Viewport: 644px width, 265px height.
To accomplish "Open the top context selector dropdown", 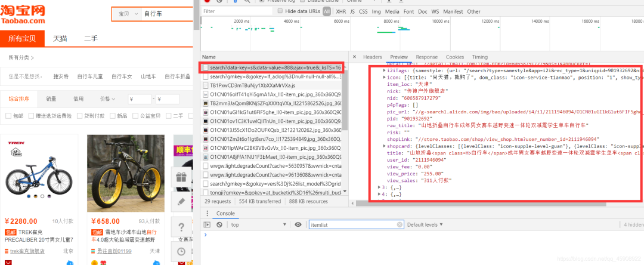I will [x=259, y=225].
